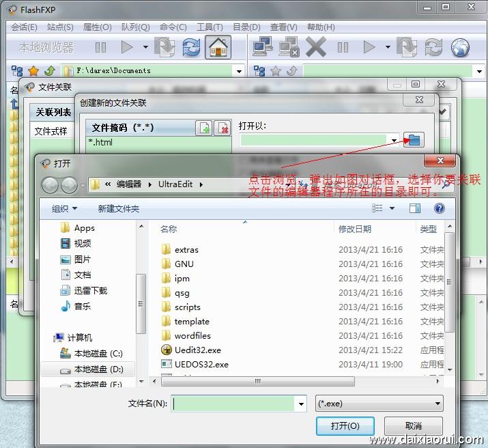This screenshot has width=488, height=448.
Task: Click the blue help question mark icon
Action: click(x=439, y=208)
